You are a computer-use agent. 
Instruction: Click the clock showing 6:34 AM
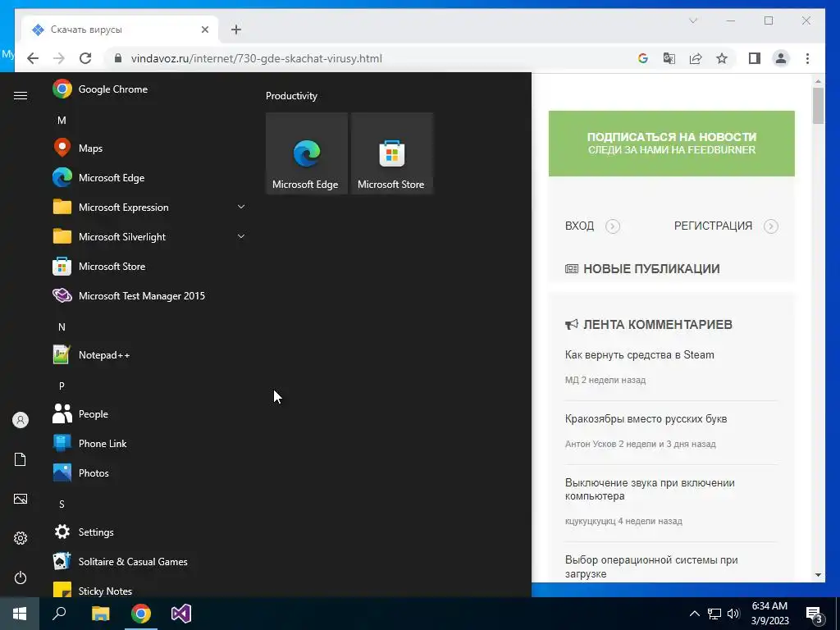tap(769, 606)
